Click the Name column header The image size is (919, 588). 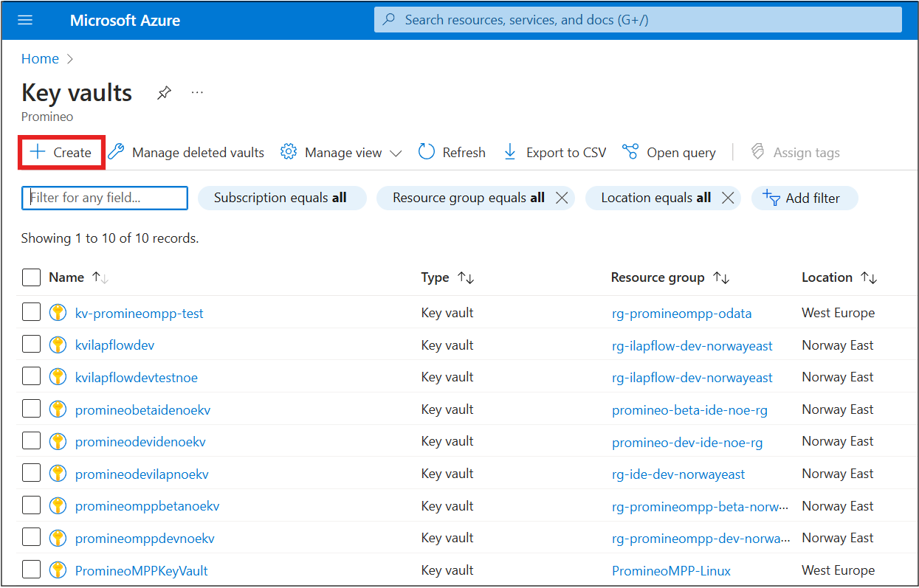coord(66,277)
